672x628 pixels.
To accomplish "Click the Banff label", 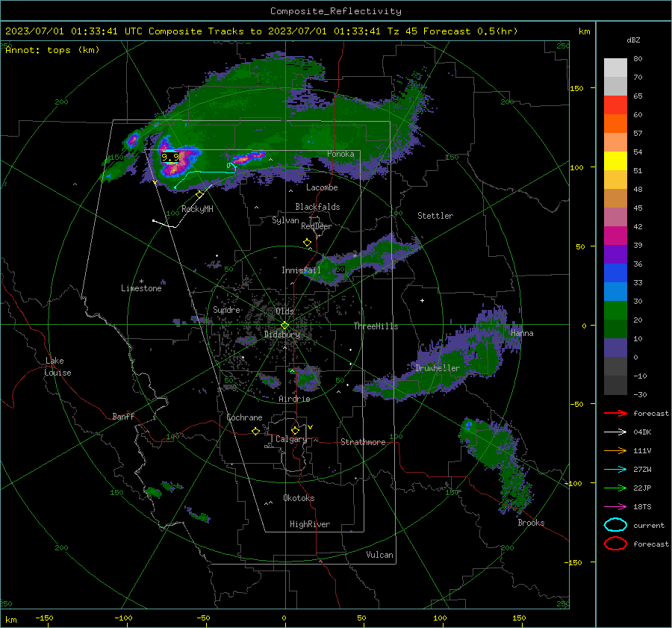I will point(123,417).
